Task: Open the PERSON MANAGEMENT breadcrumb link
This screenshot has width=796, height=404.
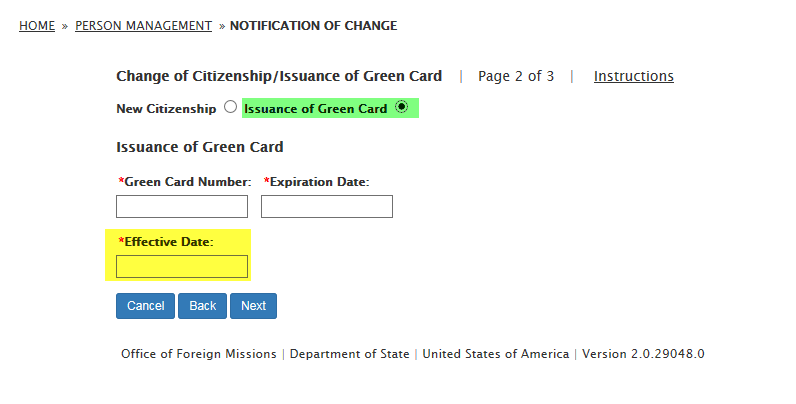Action: point(143,26)
